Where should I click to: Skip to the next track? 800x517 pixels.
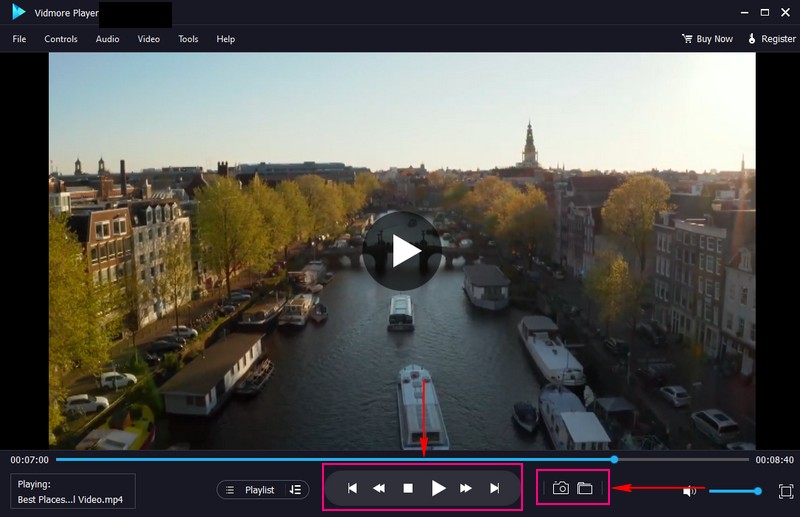pyautogui.click(x=494, y=489)
